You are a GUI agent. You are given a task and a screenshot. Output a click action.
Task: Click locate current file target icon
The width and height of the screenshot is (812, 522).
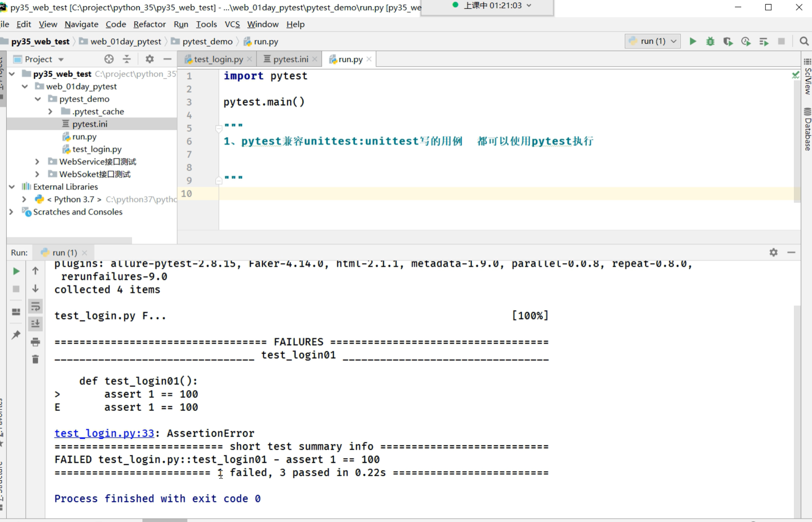[x=109, y=59]
